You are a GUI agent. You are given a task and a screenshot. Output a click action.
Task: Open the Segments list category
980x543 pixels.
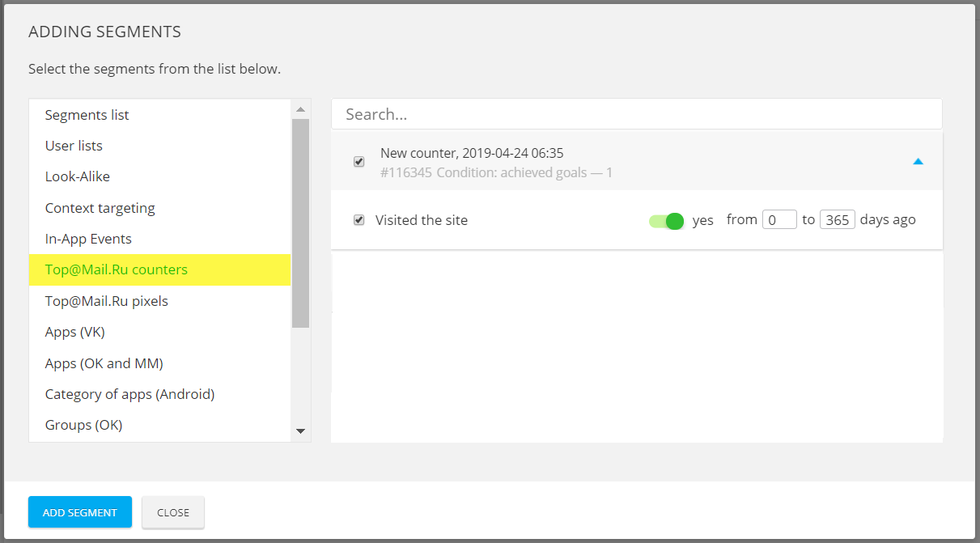tap(87, 115)
